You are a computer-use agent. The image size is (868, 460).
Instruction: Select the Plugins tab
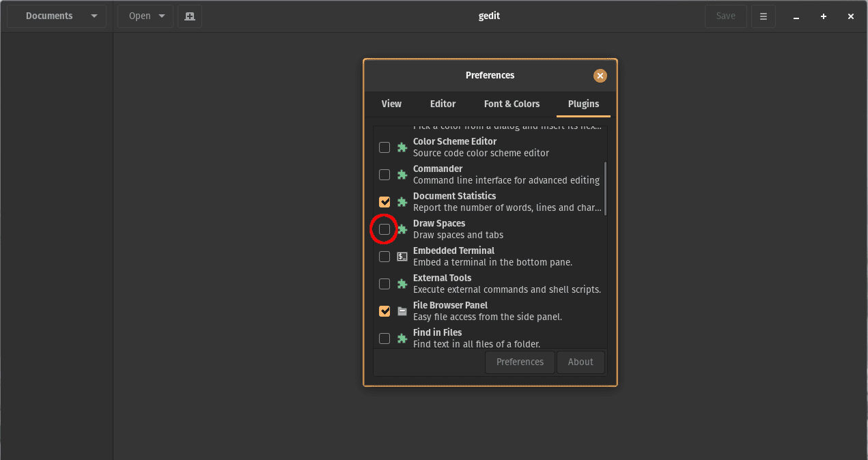tap(583, 104)
